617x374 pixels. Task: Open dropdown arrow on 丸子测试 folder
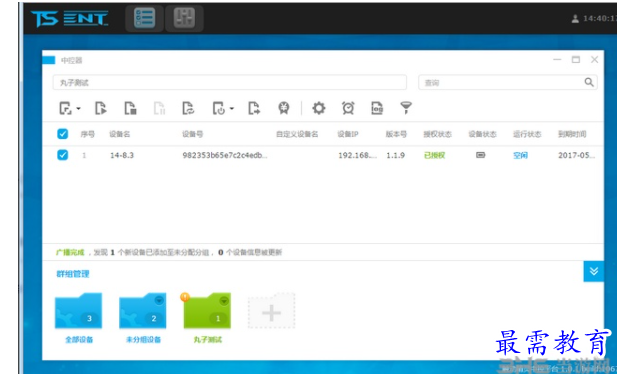click(x=224, y=300)
